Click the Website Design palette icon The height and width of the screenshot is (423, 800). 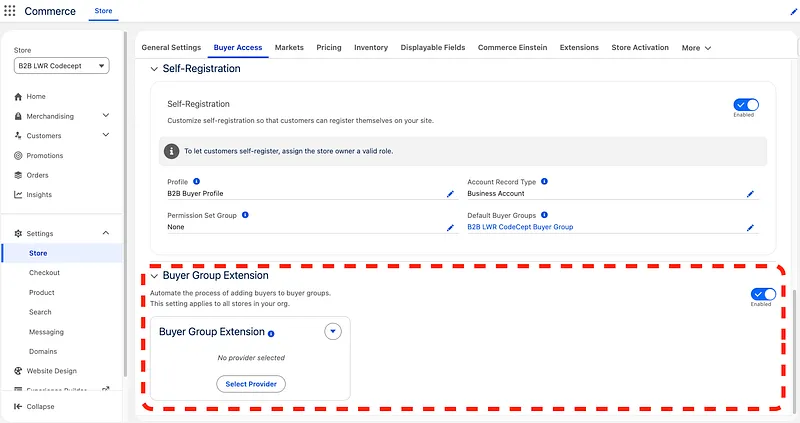coord(18,371)
